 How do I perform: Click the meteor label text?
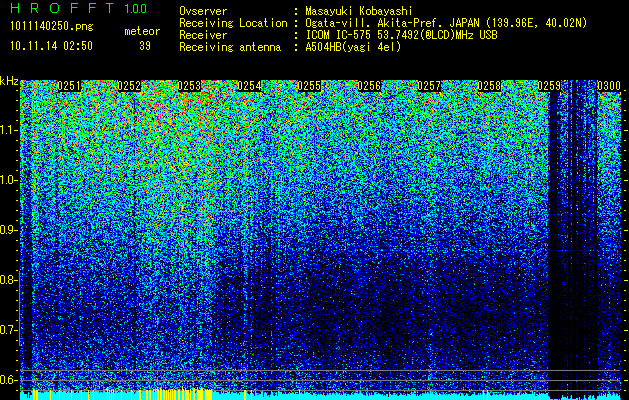142,31
